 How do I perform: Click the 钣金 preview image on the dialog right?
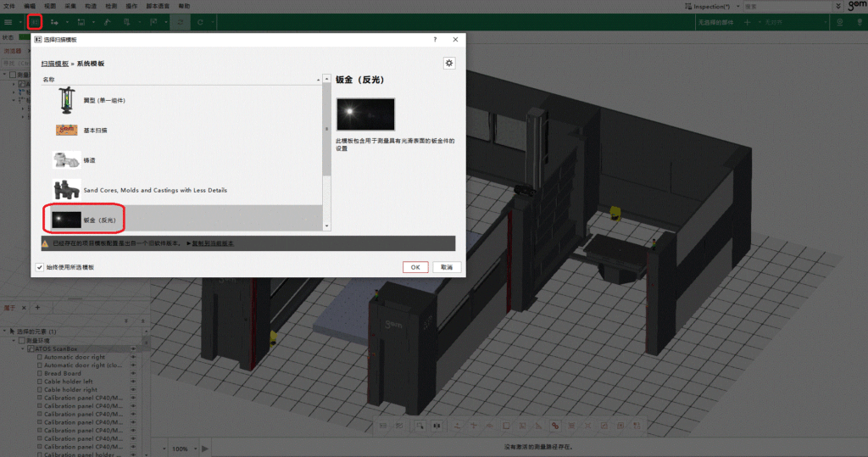tap(365, 114)
